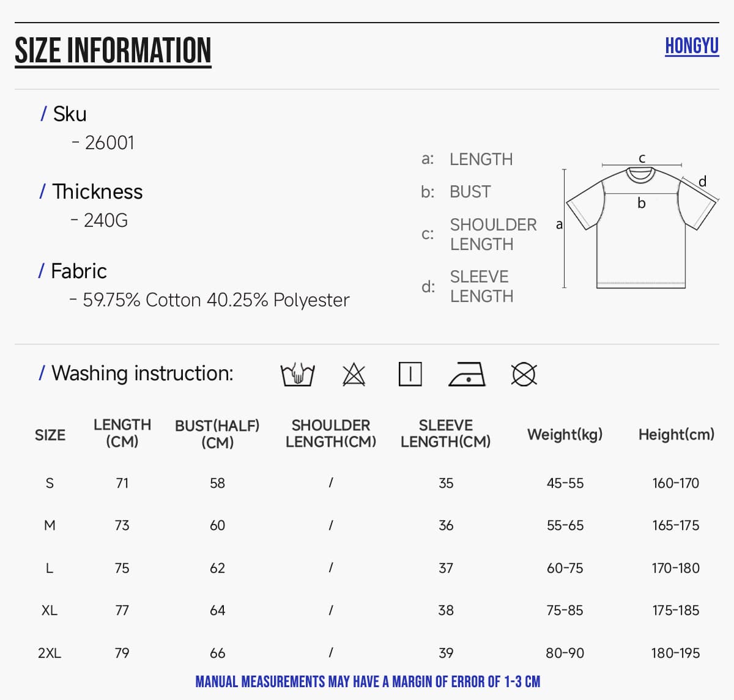The image size is (734, 700).
Task: Click the b: BUST legend entry
Action: tap(456, 191)
